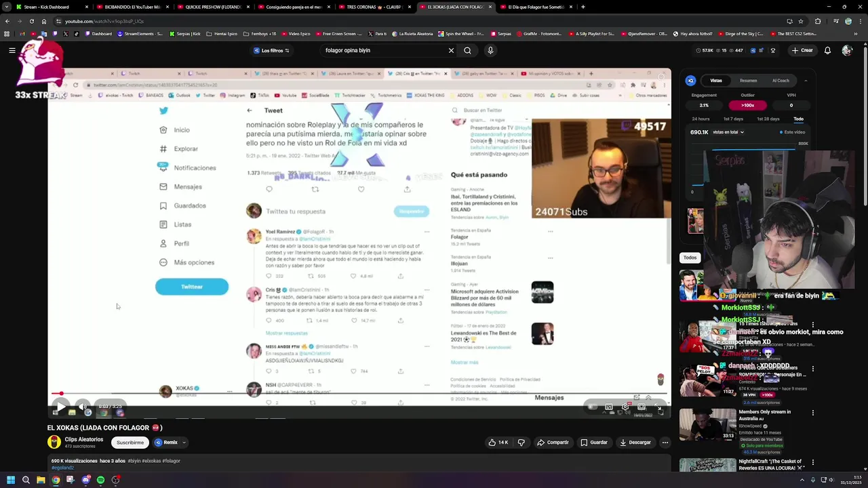
Task: Expand the Remix dropdown arrow
Action: tap(184, 443)
